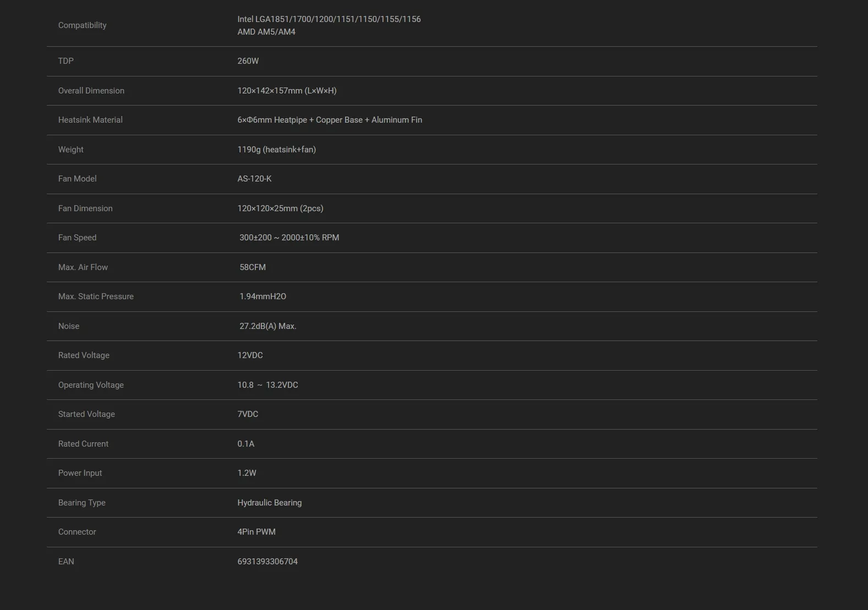Select the Overall Dimension value 120×142×157mm

click(287, 91)
